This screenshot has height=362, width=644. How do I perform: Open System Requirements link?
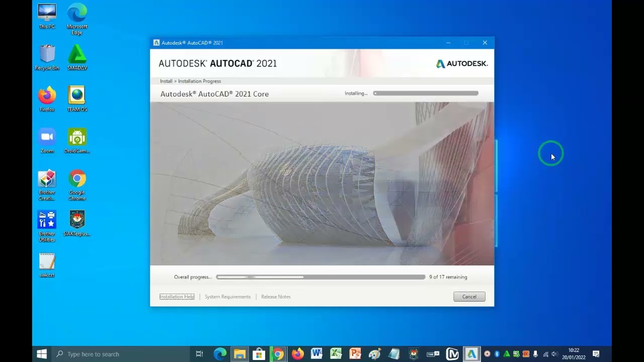coord(227,297)
